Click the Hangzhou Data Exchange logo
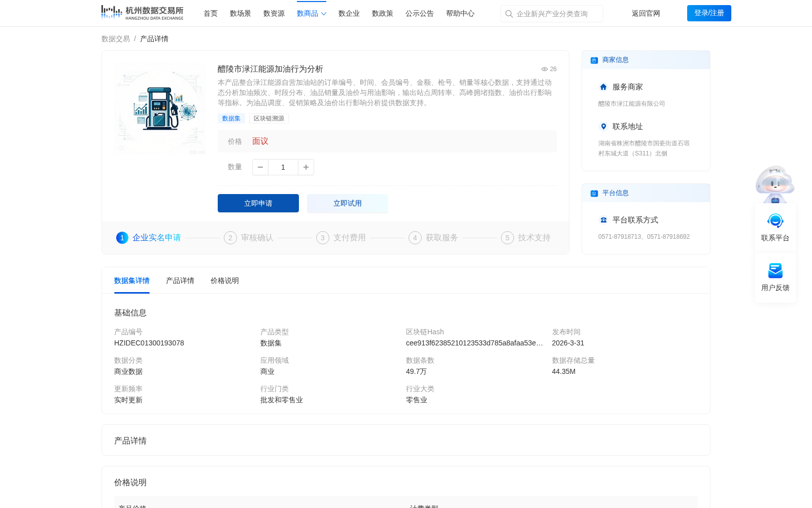 (x=142, y=13)
